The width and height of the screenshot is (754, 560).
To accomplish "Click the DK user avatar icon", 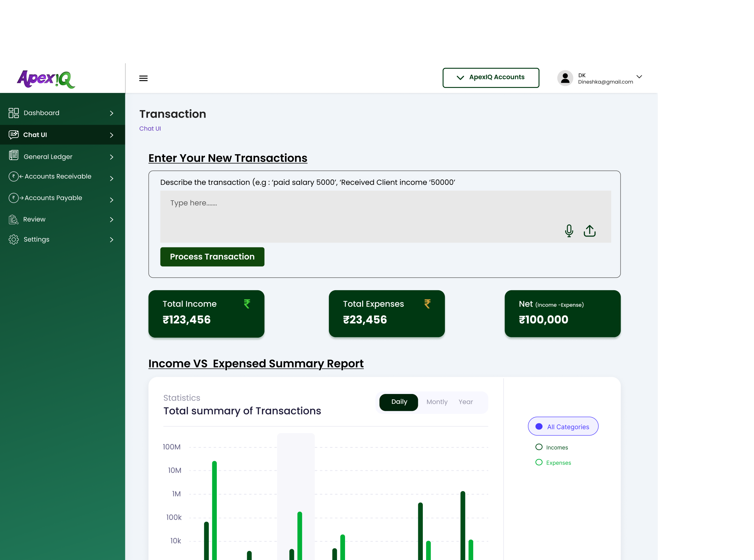I will pyautogui.click(x=565, y=78).
